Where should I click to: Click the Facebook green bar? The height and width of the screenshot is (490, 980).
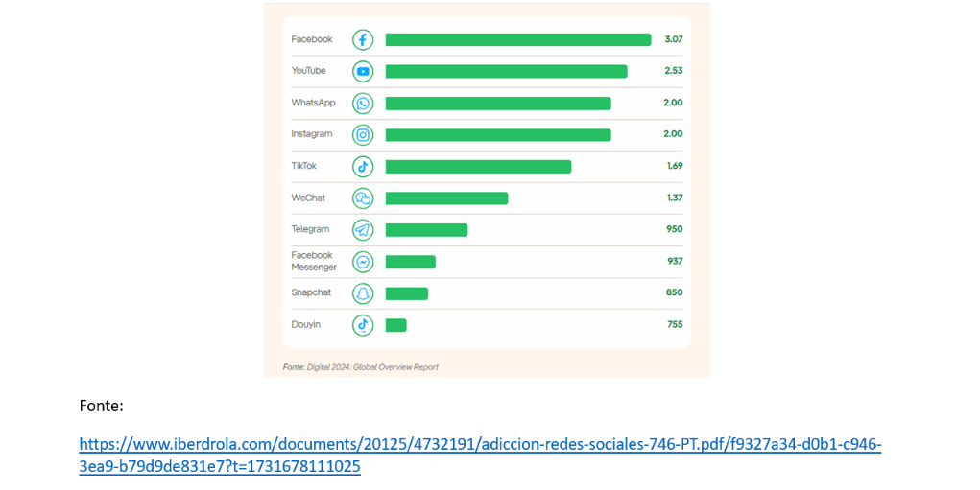[518, 40]
